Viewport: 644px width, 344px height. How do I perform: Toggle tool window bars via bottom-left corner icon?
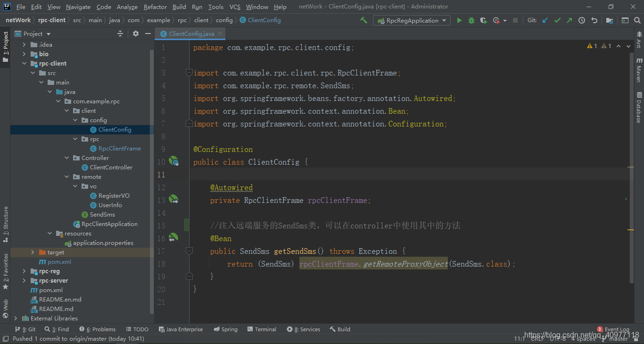[5, 338]
